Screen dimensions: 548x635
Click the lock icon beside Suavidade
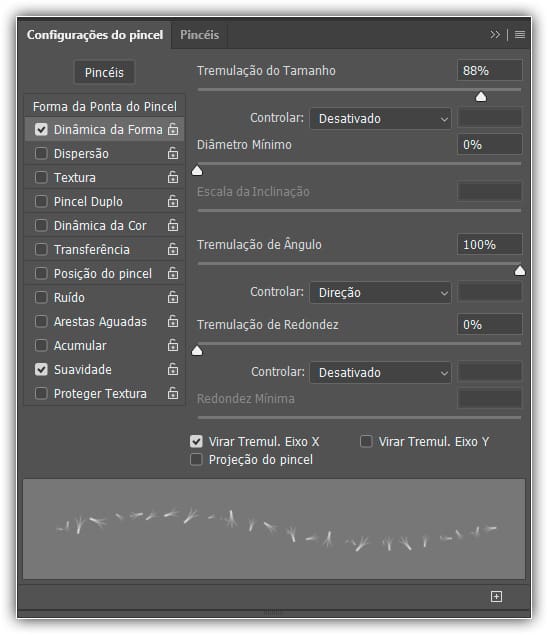173,369
